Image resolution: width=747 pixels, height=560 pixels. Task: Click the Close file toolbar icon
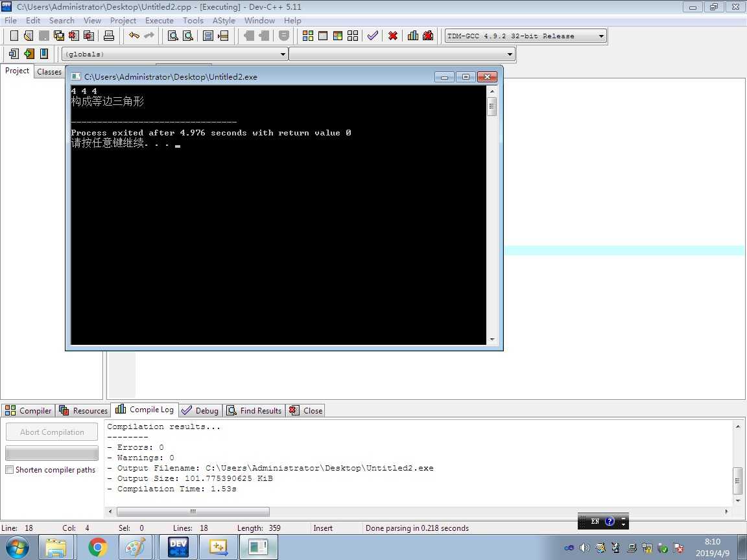[x=73, y=36]
